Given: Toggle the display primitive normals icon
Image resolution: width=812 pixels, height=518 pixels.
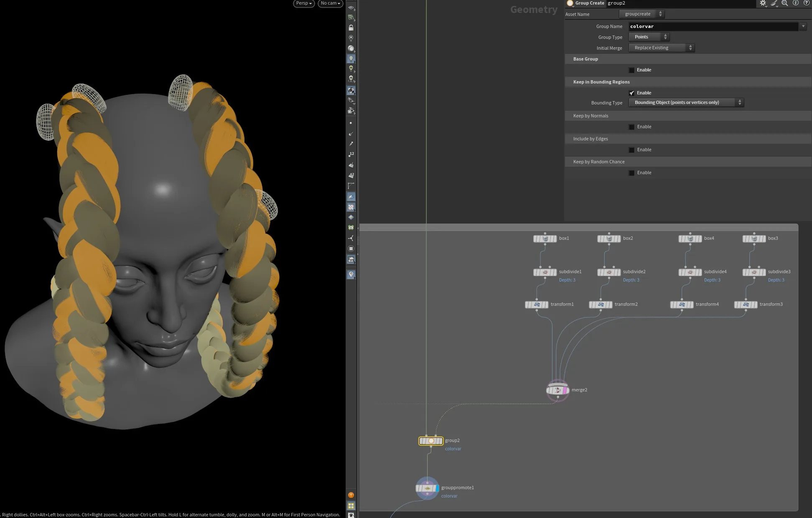Looking at the screenshot, I should tap(351, 165).
